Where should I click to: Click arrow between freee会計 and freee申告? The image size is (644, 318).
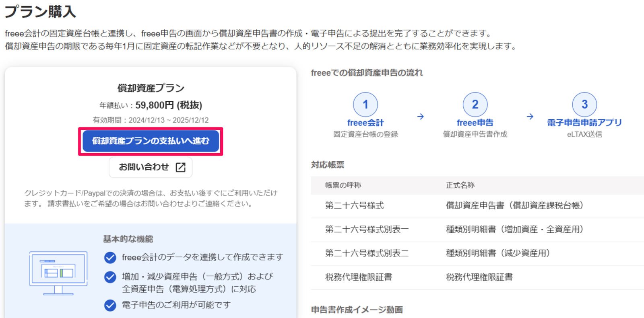click(421, 117)
